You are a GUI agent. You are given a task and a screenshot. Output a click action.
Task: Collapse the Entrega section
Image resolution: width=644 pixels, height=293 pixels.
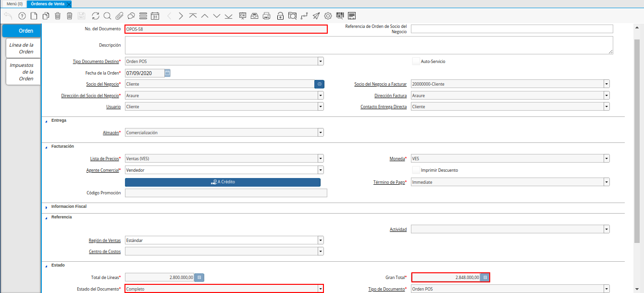46,121
